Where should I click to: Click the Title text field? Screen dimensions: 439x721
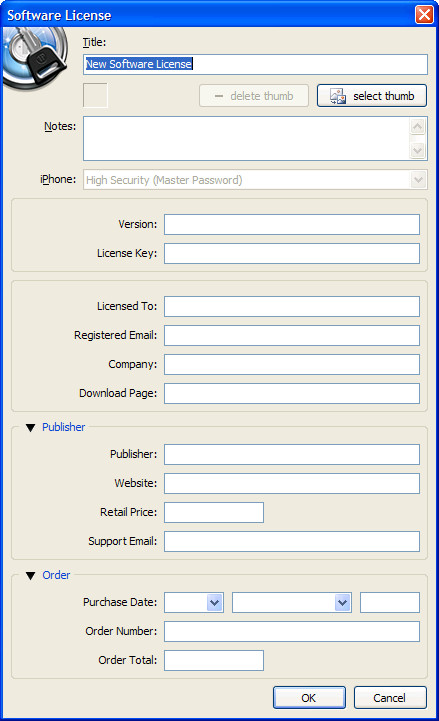click(256, 64)
